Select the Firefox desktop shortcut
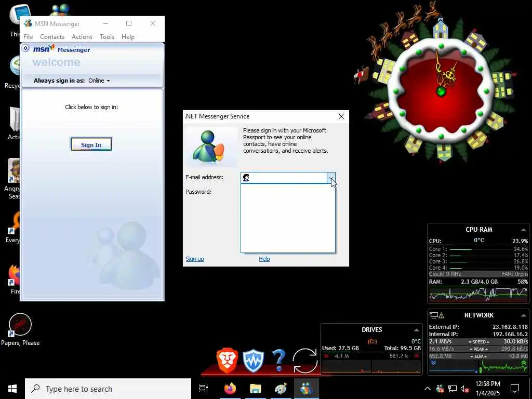The width and height of the screenshot is (532, 399). 14,279
